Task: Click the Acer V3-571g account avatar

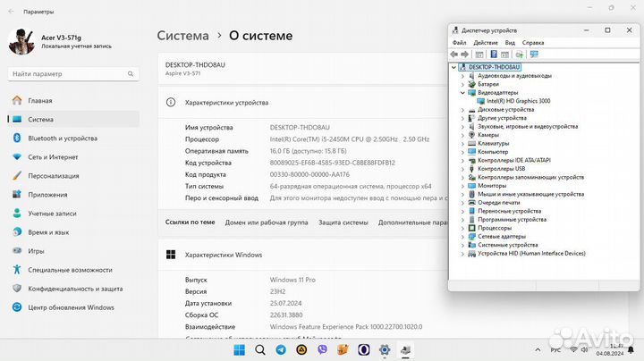Action: (x=21, y=41)
